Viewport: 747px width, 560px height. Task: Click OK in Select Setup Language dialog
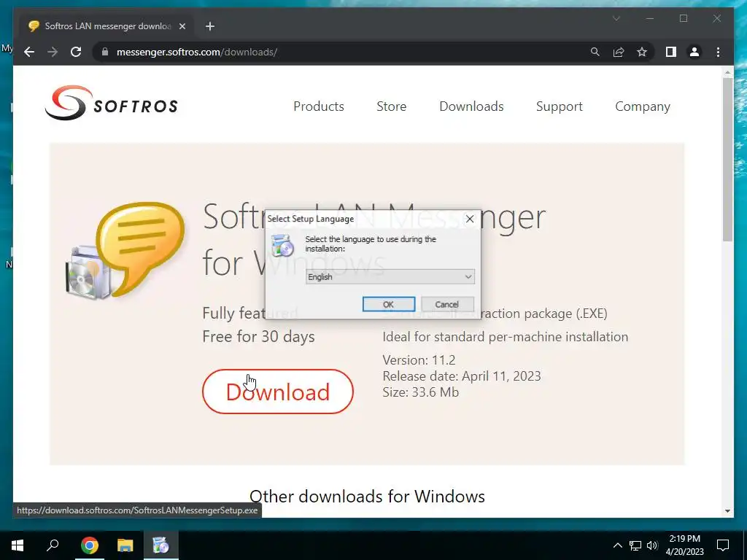(x=388, y=304)
